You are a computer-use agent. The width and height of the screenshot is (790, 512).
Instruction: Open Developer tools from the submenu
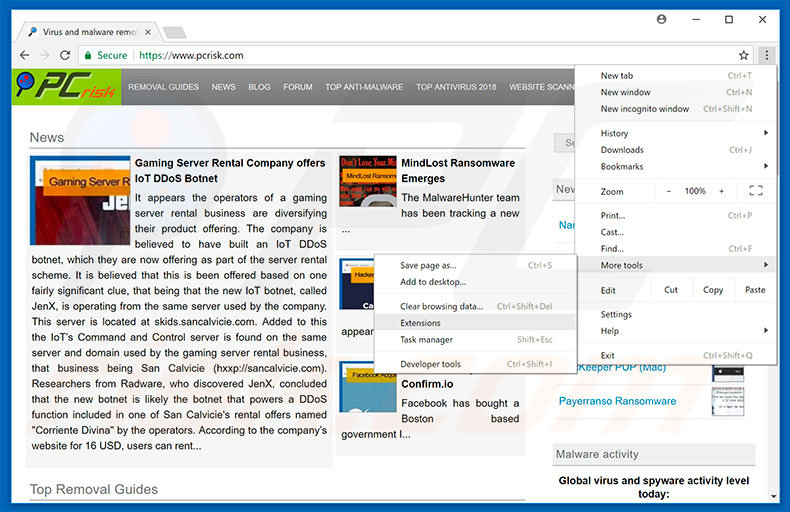click(x=475, y=364)
